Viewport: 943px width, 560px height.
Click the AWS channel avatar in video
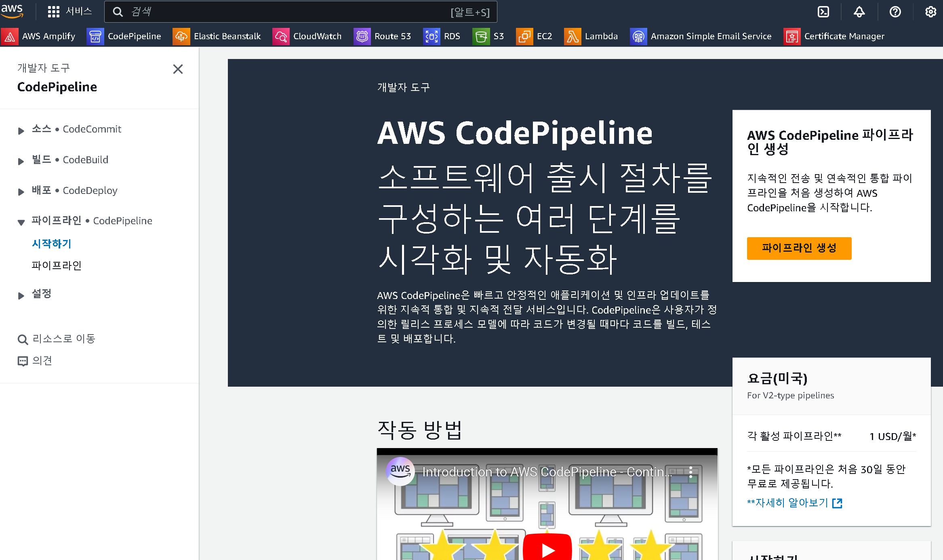(x=400, y=471)
